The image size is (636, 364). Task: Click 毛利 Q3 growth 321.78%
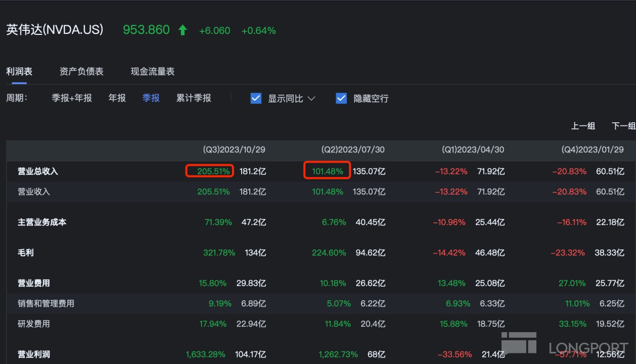click(x=219, y=252)
